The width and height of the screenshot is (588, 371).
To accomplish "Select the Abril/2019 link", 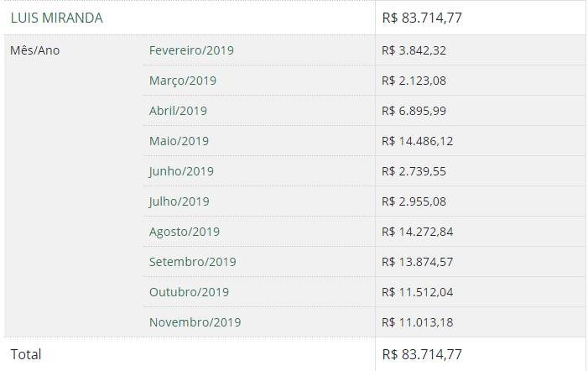I will 178,111.
